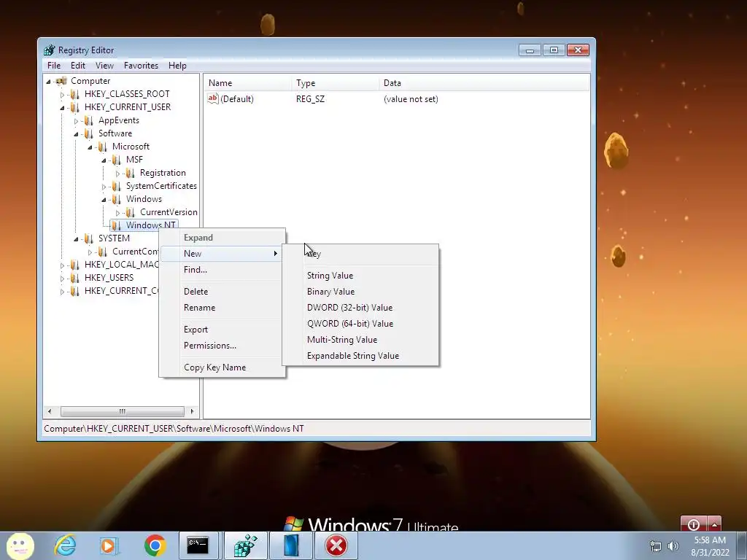
Task: Open the smiley Start button on the taskbar
Action: click(20, 545)
